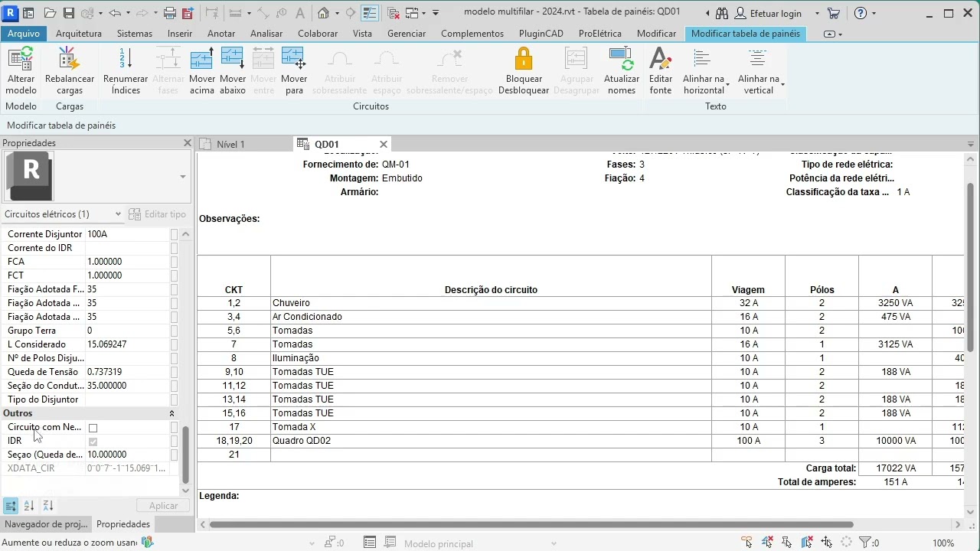Viewport: 980px width, 551px height.
Task: Switch to the Sistemas ribbon tab
Action: tap(135, 34)
